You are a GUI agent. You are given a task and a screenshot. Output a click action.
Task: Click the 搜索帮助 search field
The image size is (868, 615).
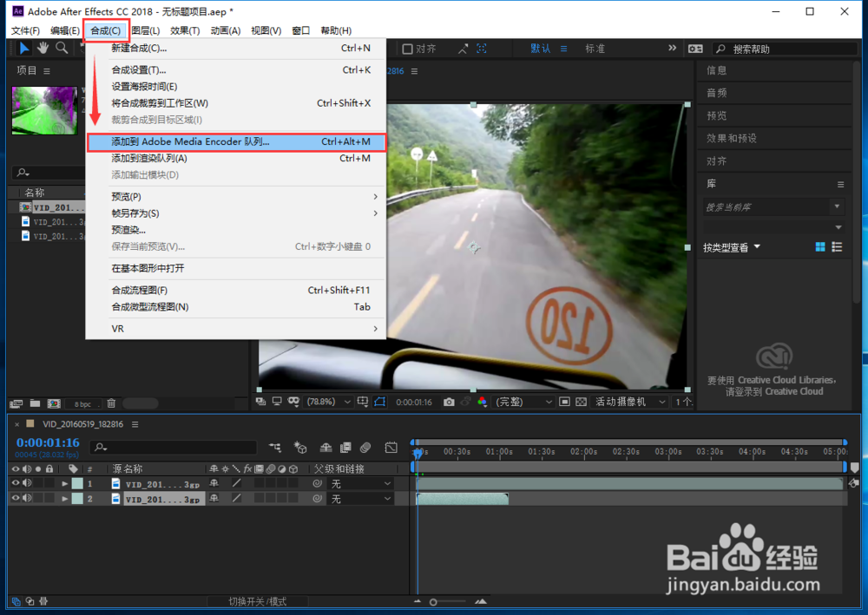[785, 49]
